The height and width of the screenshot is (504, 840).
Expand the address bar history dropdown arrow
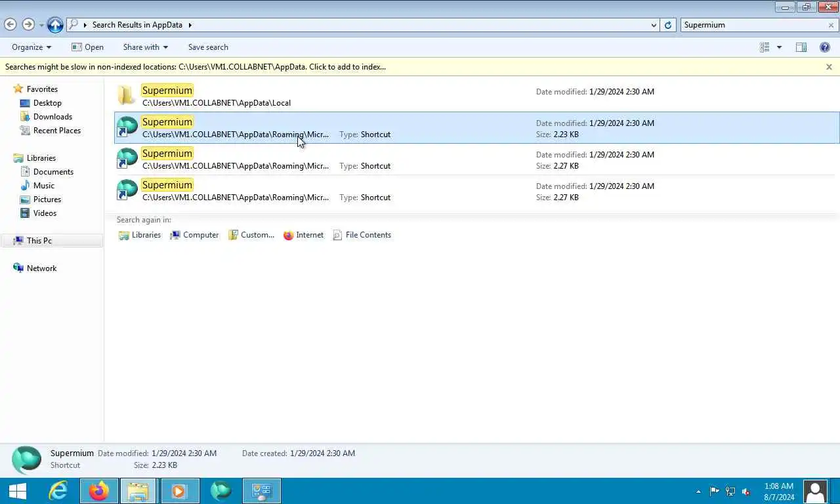point(654,25)
